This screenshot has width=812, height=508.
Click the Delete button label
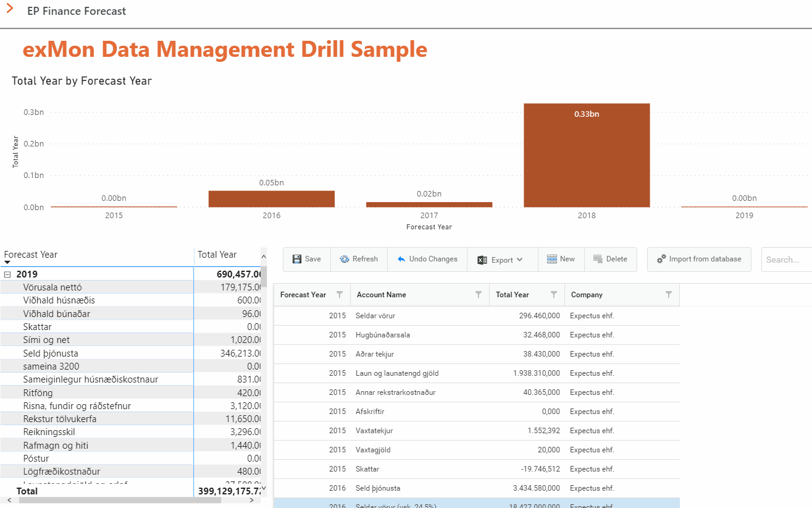pos(616,259)
